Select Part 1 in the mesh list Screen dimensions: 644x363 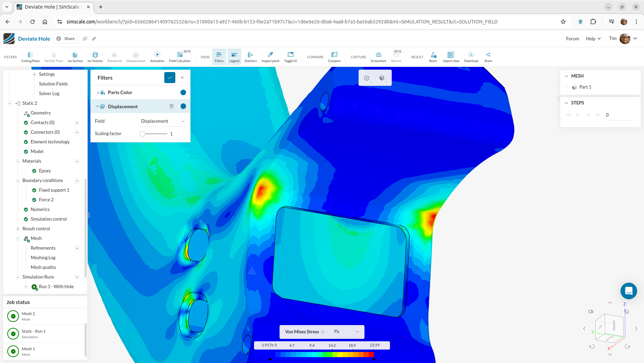pos(585,87)
